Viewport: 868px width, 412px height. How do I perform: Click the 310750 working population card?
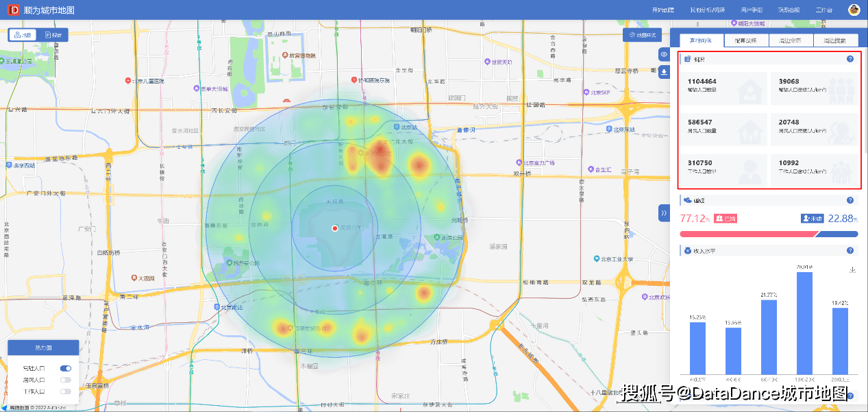pyautogui.click(x=723, y=170)
